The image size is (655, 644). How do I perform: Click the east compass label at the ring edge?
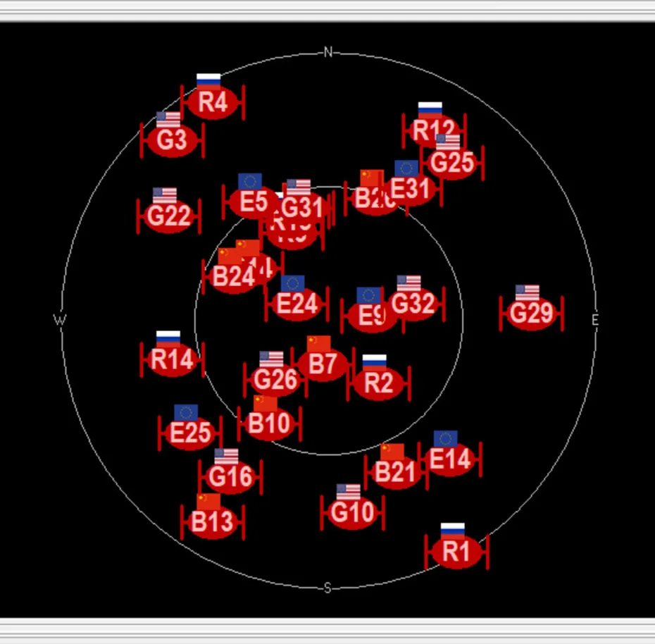click(x=595, y=320)
